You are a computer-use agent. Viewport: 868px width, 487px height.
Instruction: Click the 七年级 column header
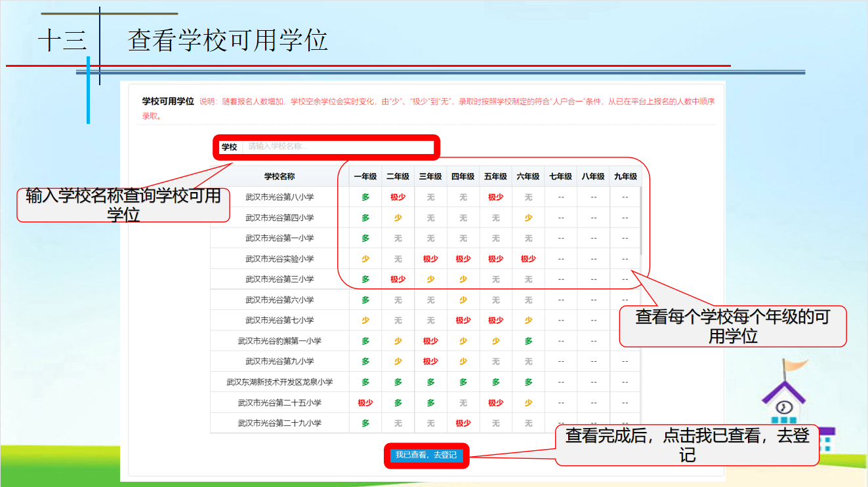pyautogui.click(x=561, y=176)
